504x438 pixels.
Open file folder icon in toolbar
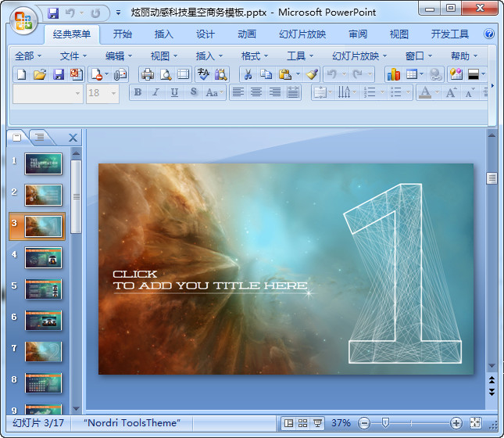click(x=40, y=74)
